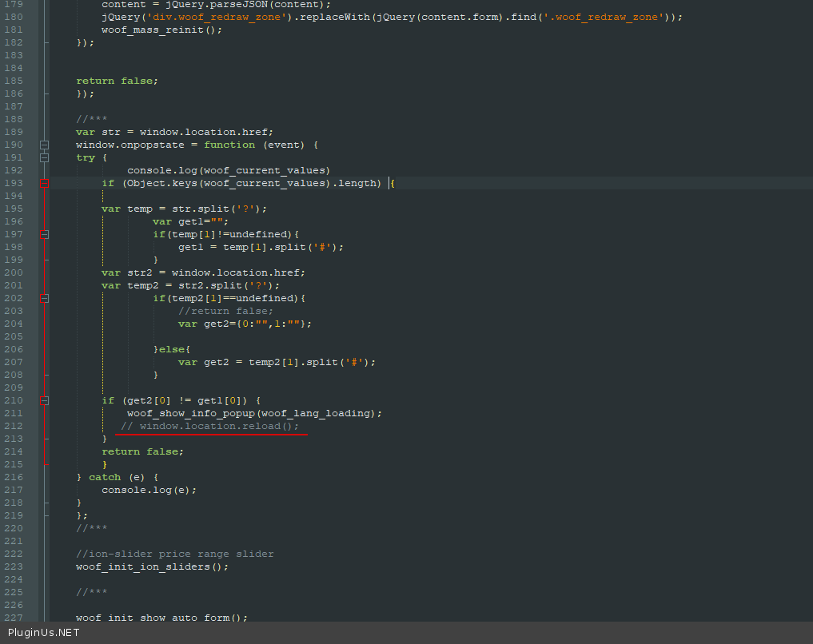Collapse the temp2[1]==undefined if block

[45, 298]
